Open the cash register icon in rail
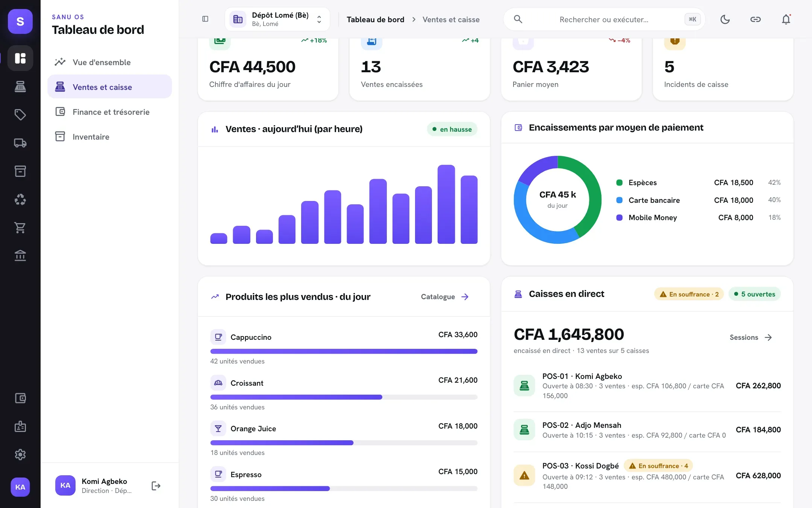 click(20, 87)
